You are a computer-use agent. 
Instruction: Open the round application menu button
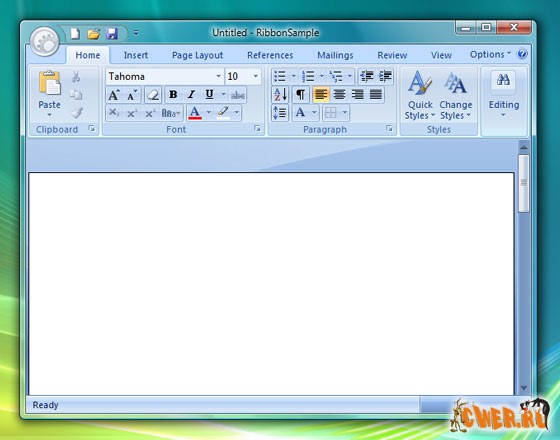click(45, 42)
